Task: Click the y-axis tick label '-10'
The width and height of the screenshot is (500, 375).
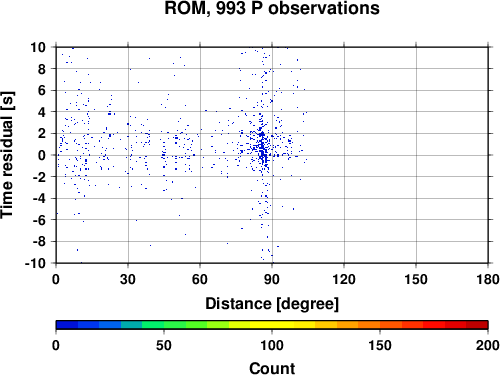Action: tap(35, 263)
